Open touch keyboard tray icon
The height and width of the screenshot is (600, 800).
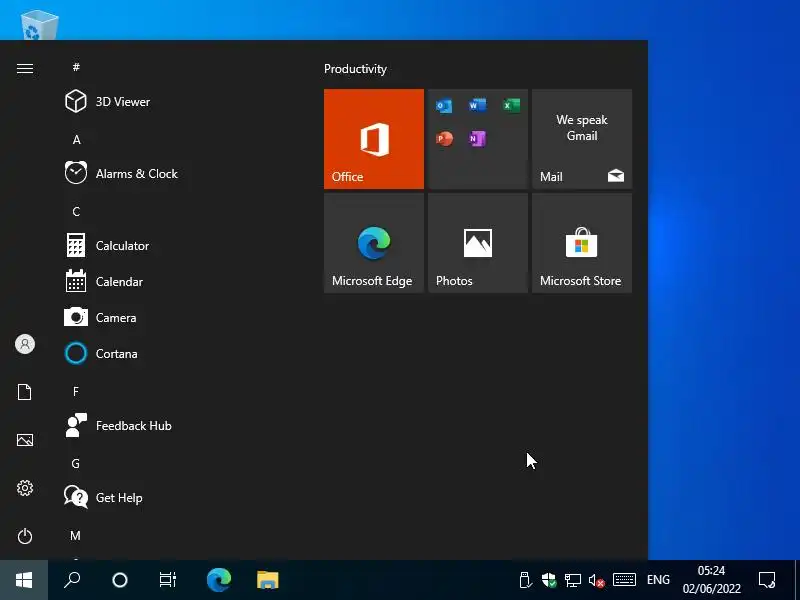(624, 580)
